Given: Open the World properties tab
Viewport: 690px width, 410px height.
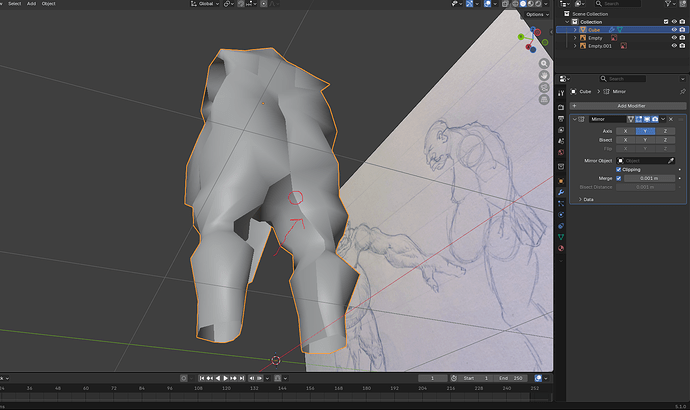Looking at the screenshot, I should [561, 152].
